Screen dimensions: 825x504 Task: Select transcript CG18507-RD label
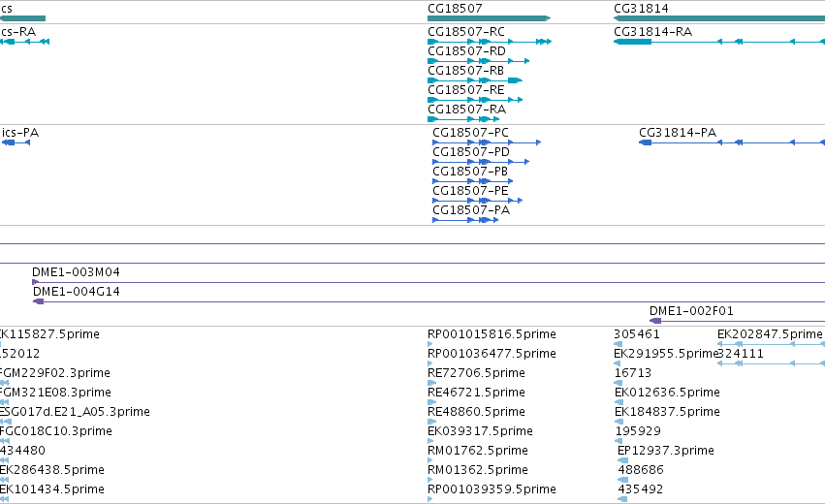[466, 51]
